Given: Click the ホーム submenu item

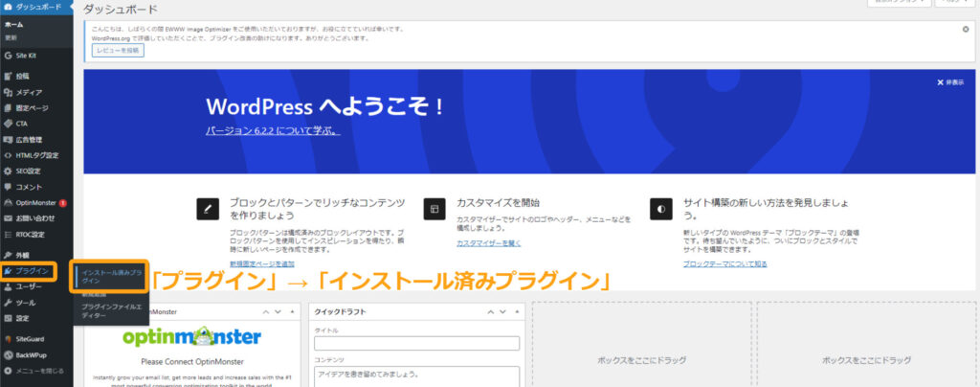Looking at the screenshot, I should point(13,25).
